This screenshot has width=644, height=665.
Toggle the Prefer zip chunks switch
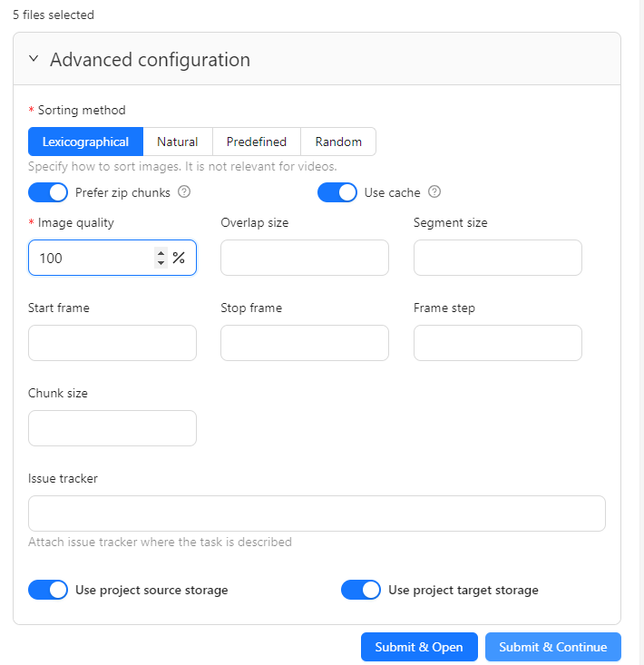[48, 192]
